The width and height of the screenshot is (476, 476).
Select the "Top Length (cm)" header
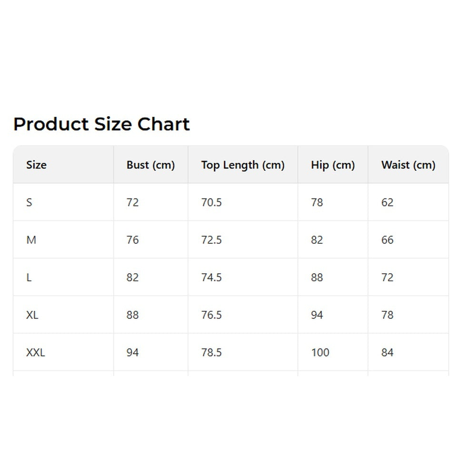(x=243, y=165)
